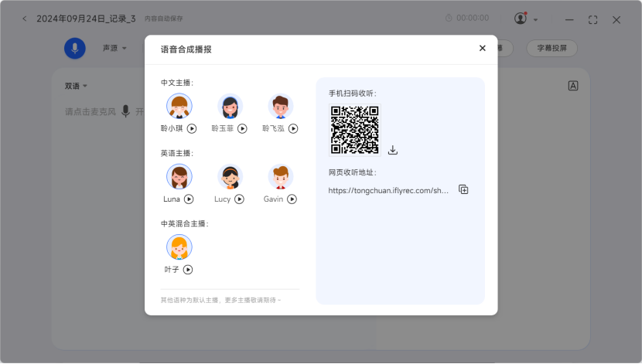Open the 声源 dropdown
This screenshot has height=364, width=642.
tap(114, 48)
